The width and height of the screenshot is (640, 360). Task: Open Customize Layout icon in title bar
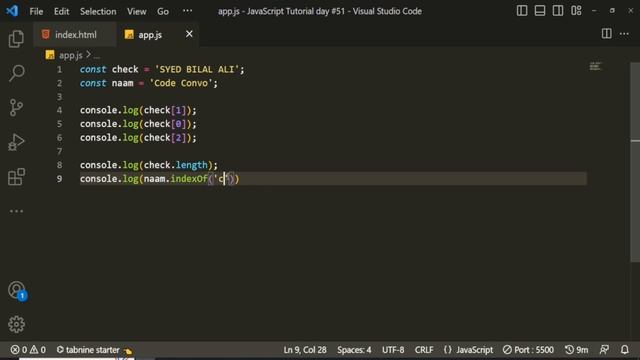(x=576, y=11)
